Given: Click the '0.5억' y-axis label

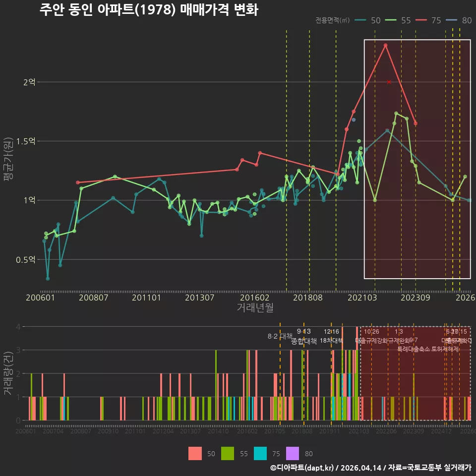Looking at the screenshot, I should pos(26,259).
